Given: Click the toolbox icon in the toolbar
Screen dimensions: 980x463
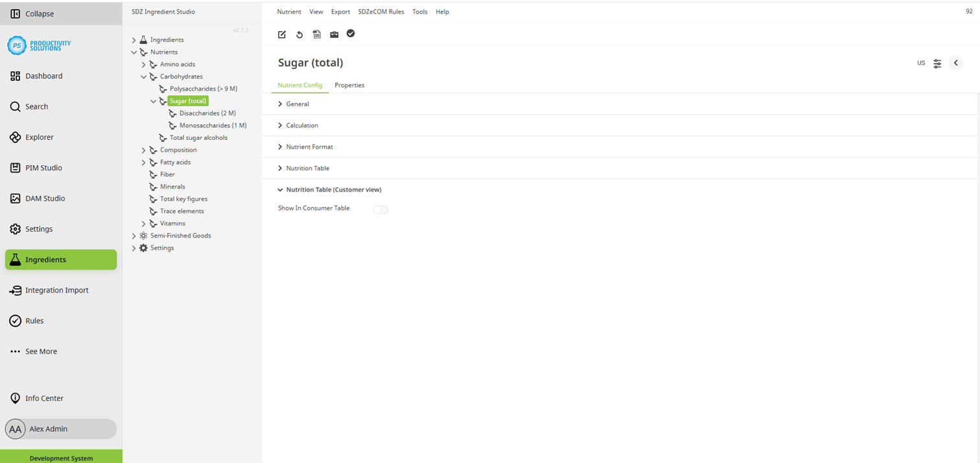Looking at the screenshot, I should point(334,34).
